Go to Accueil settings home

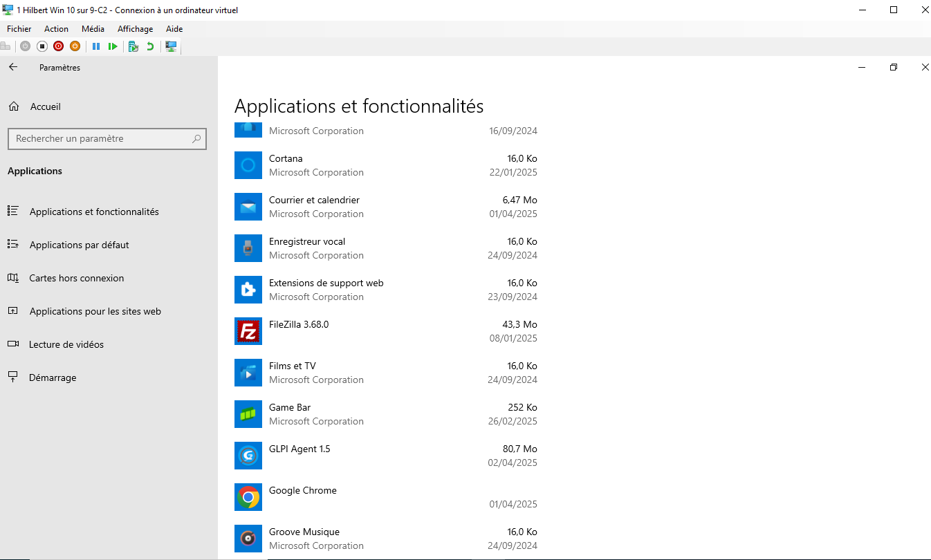pyautogui.click(x=45, y=106)
